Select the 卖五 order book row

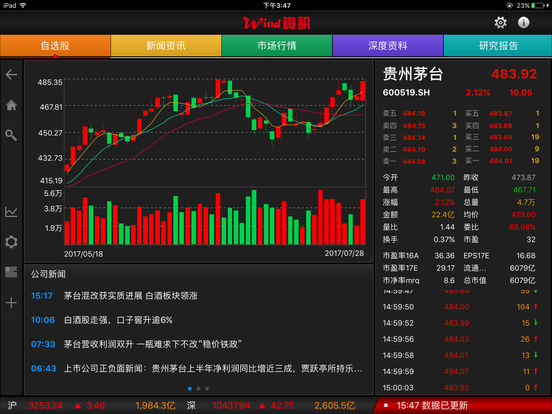(420, 113)
